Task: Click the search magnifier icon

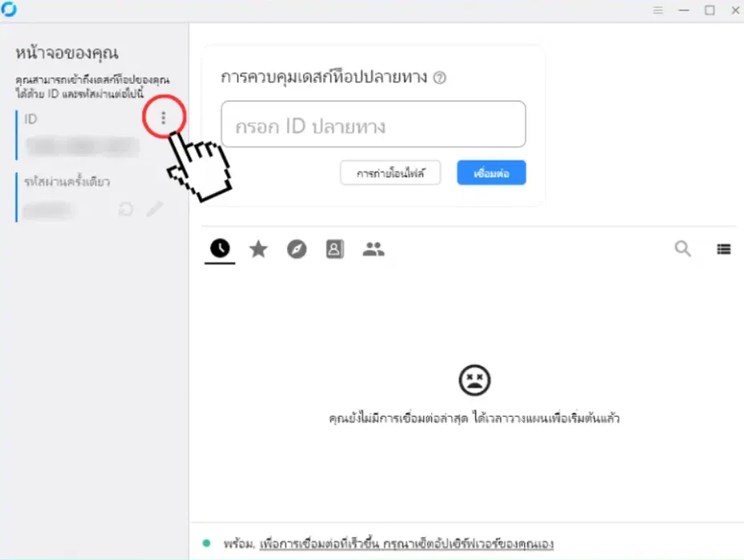Action: point(683,248)
